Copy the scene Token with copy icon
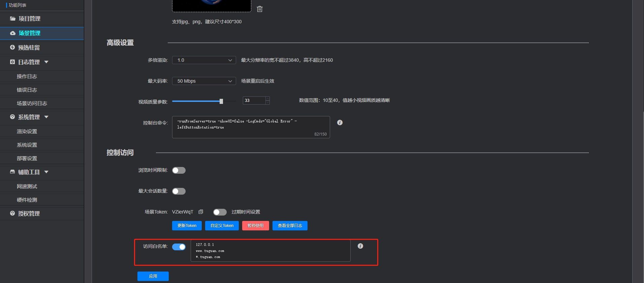The image size is (644, 283). click(201, 212)
